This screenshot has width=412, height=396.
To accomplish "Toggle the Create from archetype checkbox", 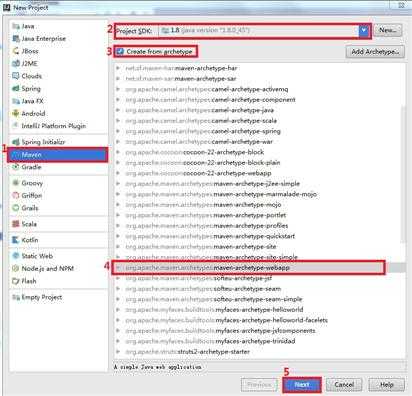I will tap(120, 51).
